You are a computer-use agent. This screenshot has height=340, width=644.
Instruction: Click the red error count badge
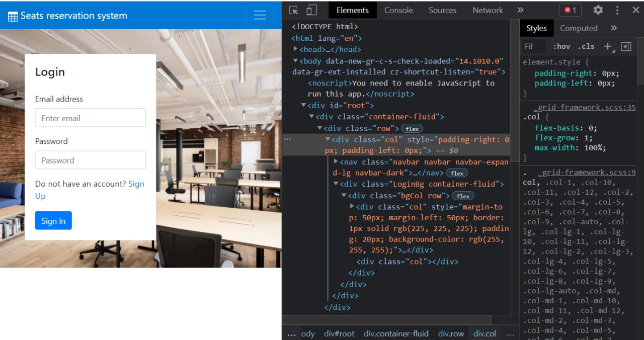571,10
